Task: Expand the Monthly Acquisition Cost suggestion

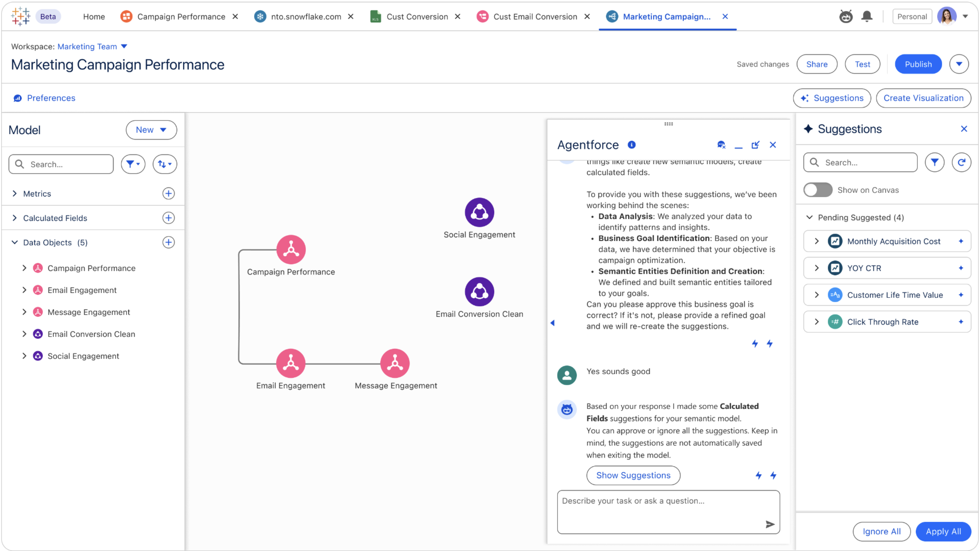Action: tap(816, 241)
